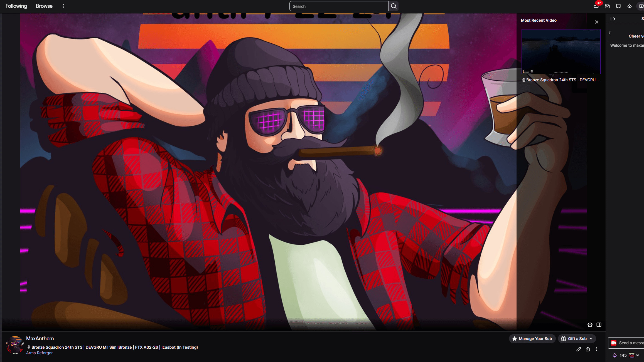Open the Arma Reforger category link
Screen dimensions: 644x362
pyautogui.click(x=39, y=353)
